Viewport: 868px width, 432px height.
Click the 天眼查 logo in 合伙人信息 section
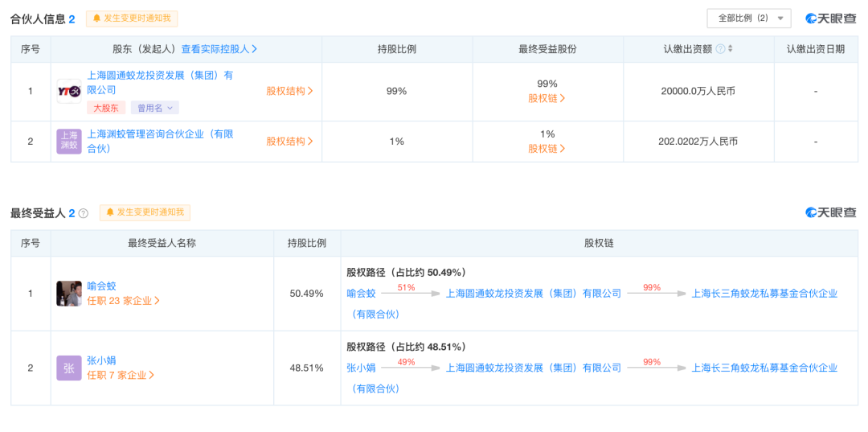click(x=831, y=19)
